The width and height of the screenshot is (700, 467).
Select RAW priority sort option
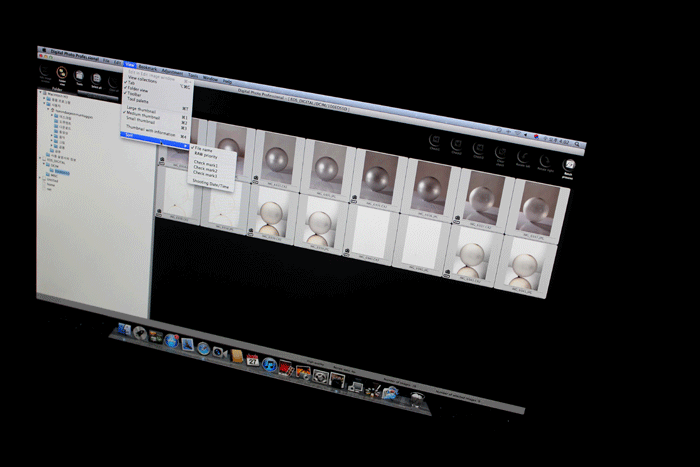(208, 156)
